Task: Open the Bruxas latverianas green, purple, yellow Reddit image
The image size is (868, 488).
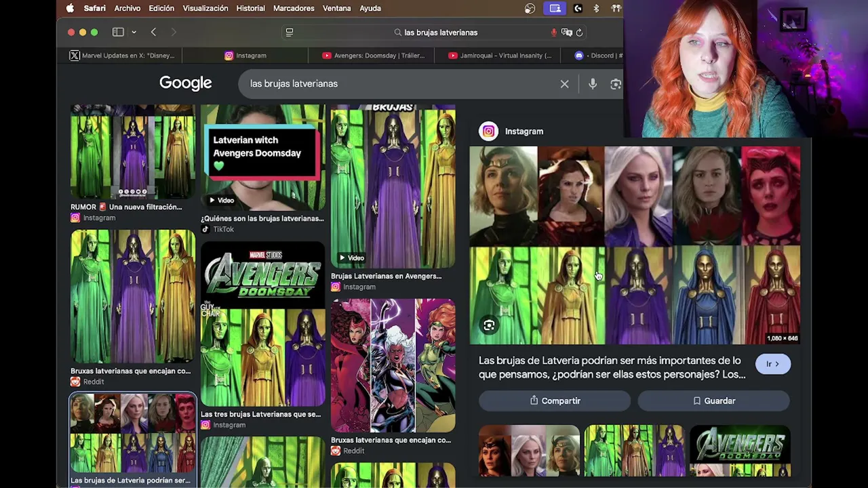Action: coord(133,296)
